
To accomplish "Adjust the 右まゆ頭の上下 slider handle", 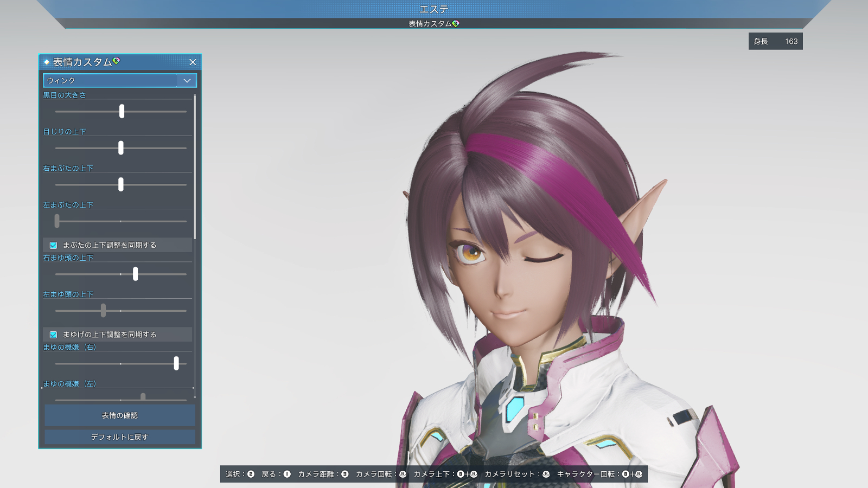I will coord(136,274).
